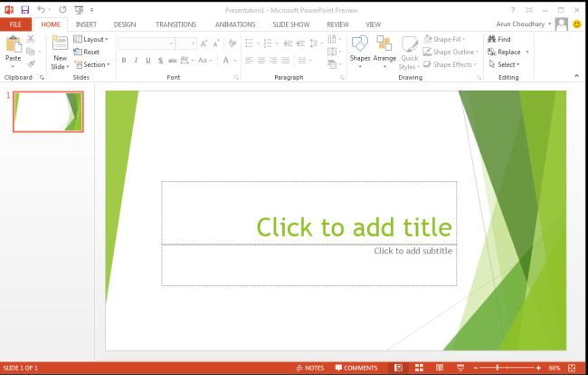Click the 'Click to add title' placeholder
Screen dimensions: 588x375
click(x=309, y=213)
